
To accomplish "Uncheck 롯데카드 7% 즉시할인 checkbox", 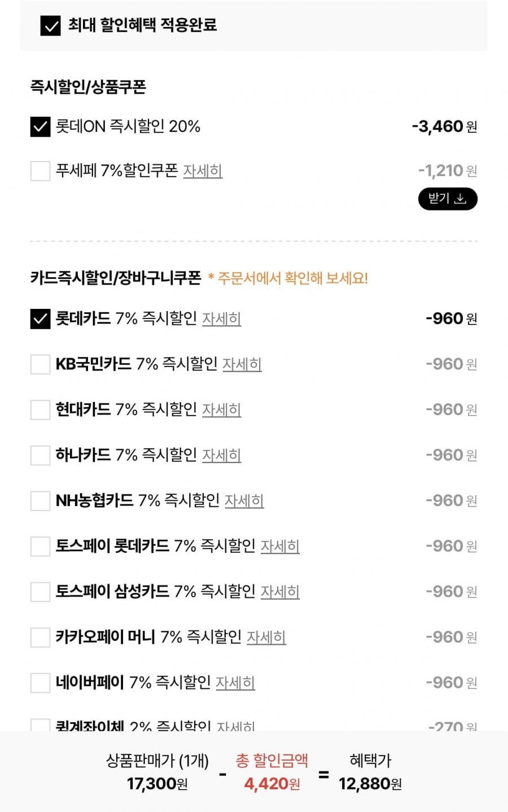I will (40, 319).
